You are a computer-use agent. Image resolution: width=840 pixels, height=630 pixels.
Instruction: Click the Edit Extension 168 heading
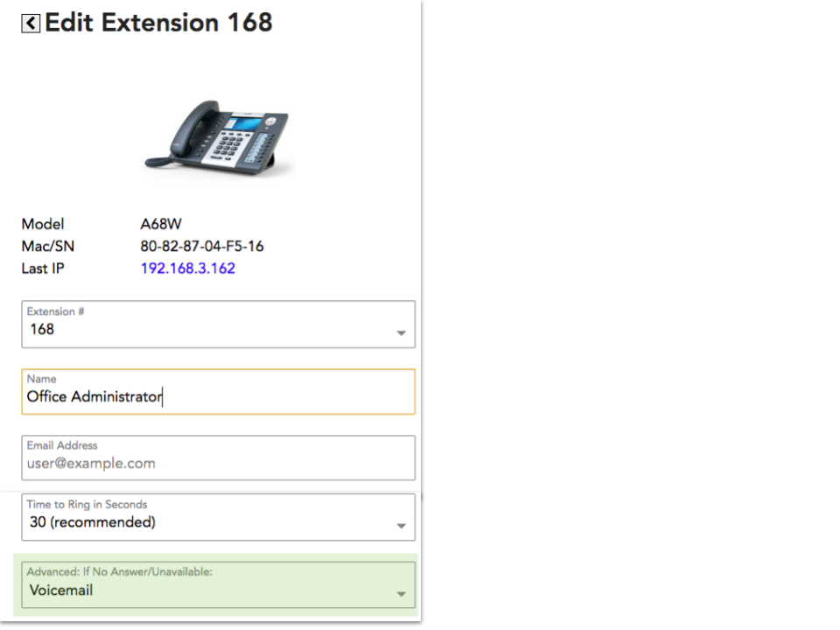pos(158,23)
